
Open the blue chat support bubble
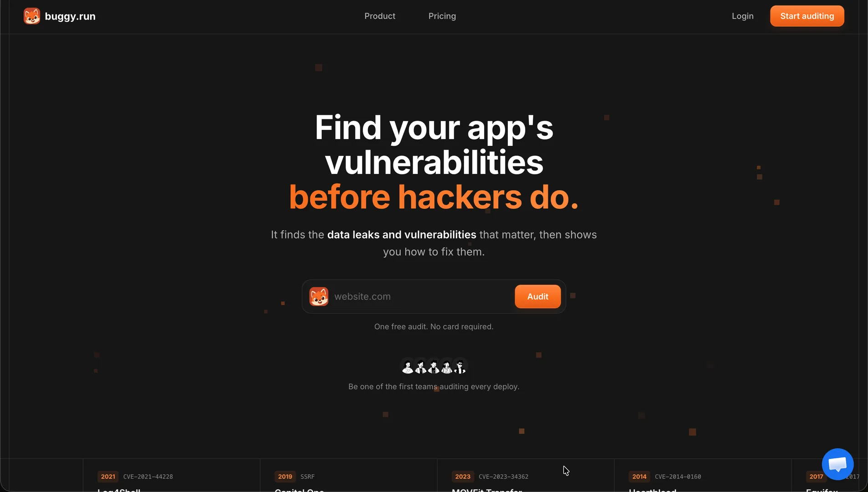click(837, 464)
